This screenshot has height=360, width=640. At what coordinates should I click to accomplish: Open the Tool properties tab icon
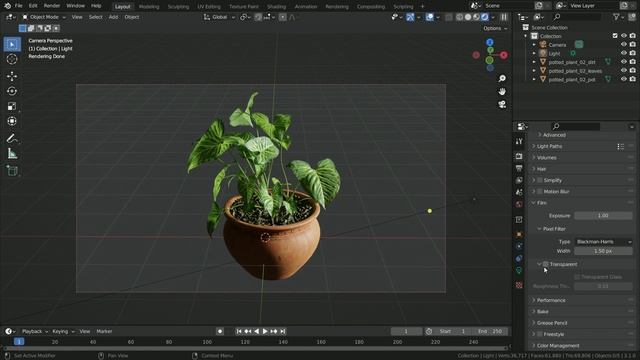[x=519, y=141]
